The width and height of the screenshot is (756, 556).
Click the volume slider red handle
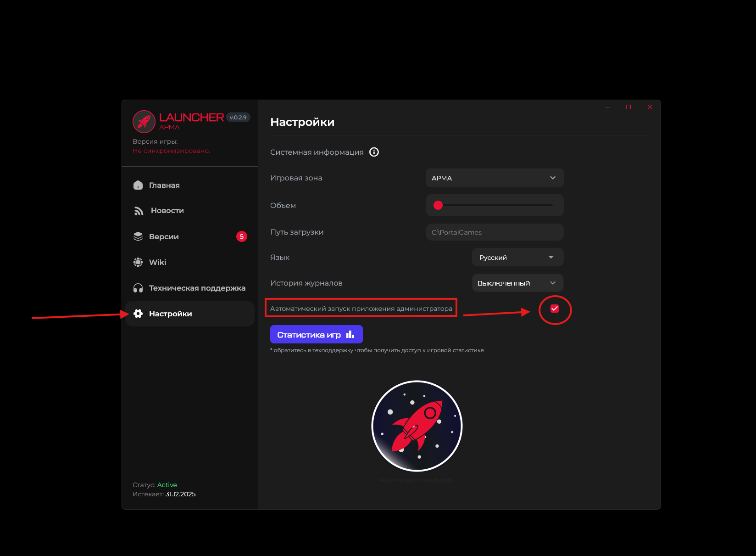[x=438, y=205]
